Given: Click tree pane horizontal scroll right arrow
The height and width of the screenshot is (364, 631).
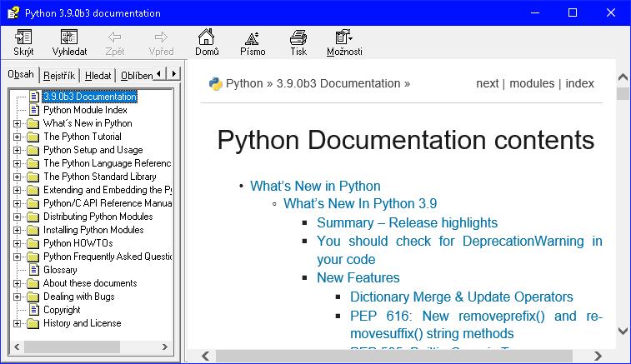Looking at the screenshot, I should [x=164, y=347].
